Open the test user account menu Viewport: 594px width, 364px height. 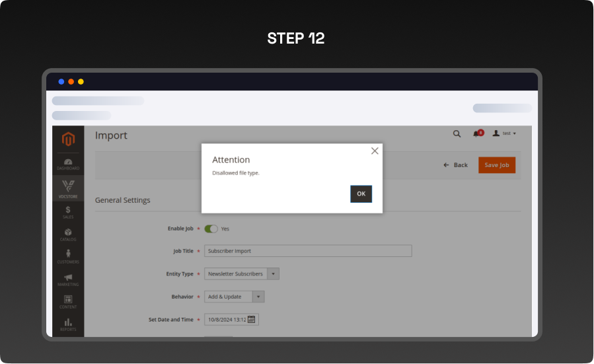click(x=505, y=133)
